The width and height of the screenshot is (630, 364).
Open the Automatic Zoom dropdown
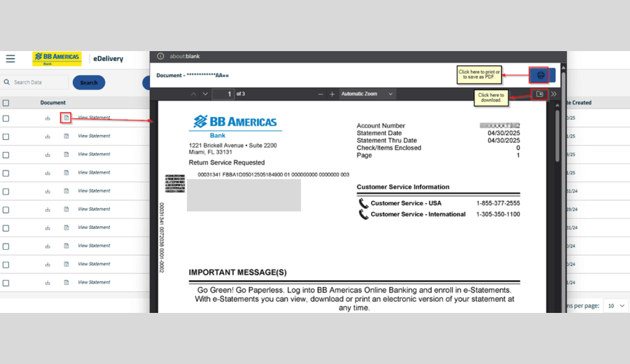[367, 94]
